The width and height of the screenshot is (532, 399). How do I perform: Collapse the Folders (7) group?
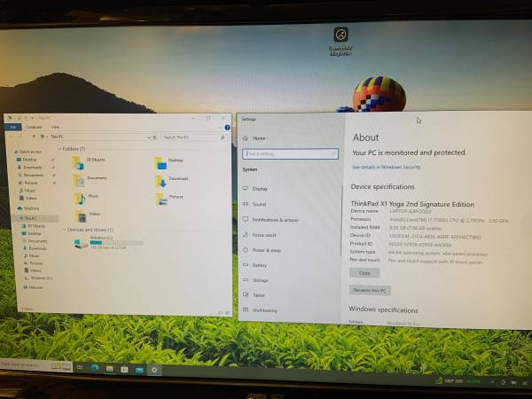coord(60,149)
